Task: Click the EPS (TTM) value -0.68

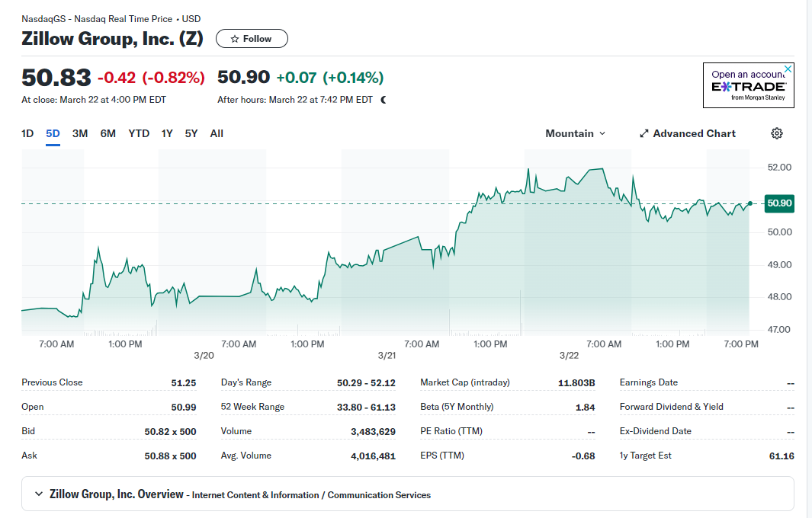Action: point(583,456)
